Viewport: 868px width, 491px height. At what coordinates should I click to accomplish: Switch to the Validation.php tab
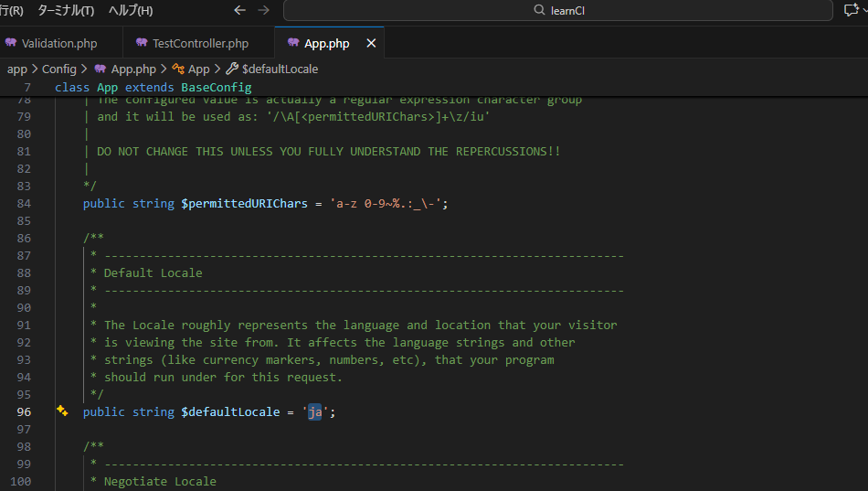[x=59, y=43]
